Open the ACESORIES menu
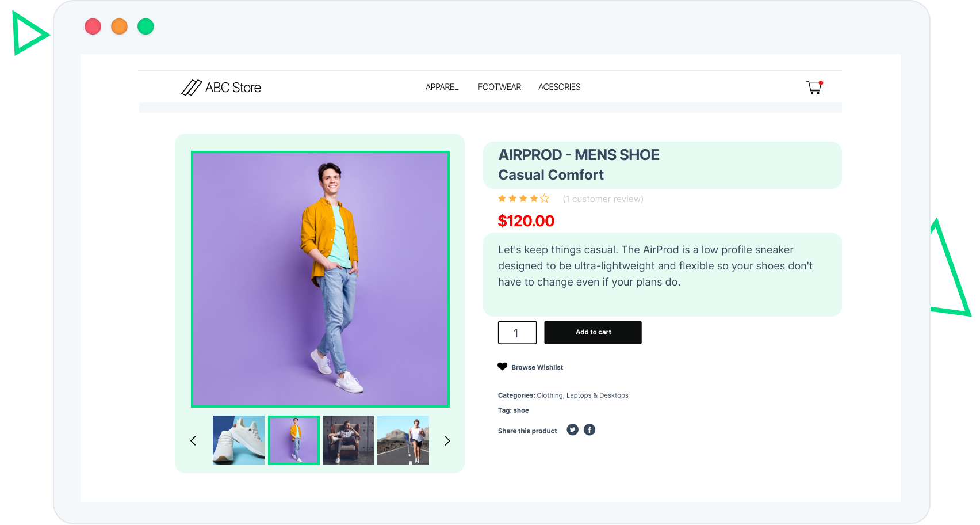Image resolution: width=980 pixels, height=525 pixels. pos(560,87)
